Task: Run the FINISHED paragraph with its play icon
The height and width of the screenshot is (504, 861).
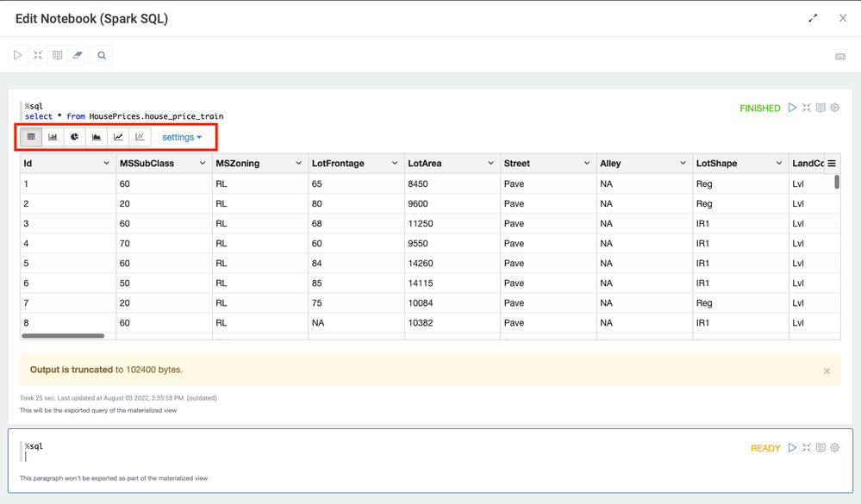Action: tap(792, 108)
